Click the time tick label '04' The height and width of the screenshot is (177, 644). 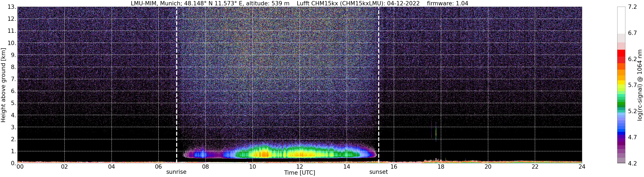pos(112,167)
